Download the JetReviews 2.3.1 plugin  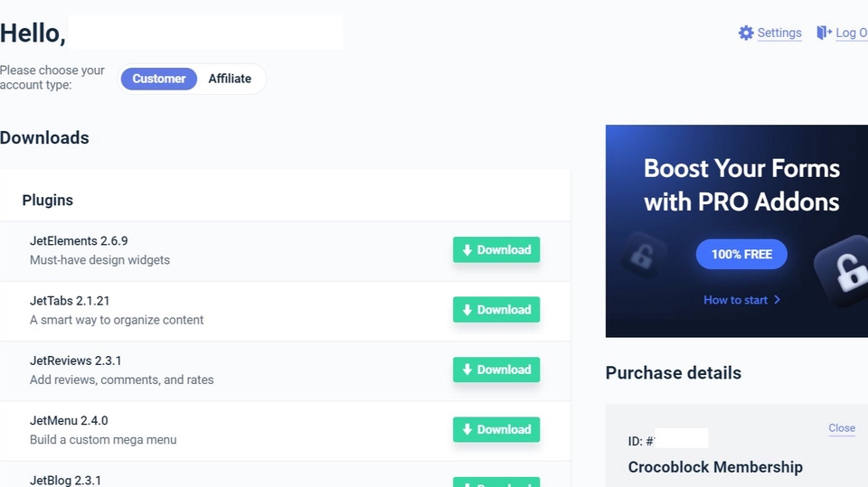click(x=496, y=370)
